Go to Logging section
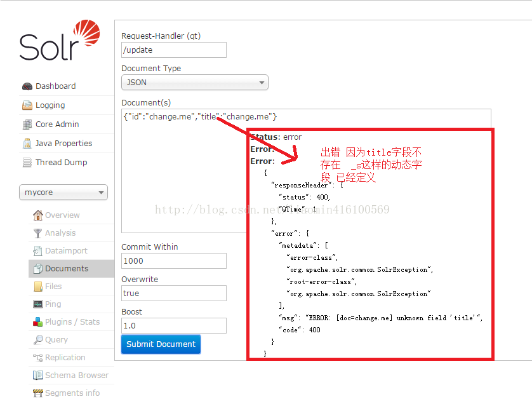The width and height of the screenshot is (532, 406). point(50,105)
